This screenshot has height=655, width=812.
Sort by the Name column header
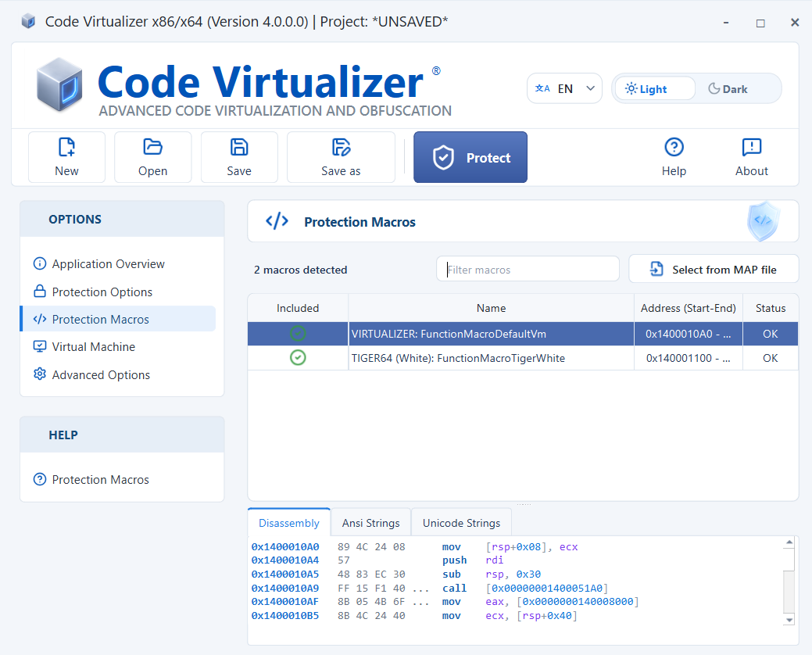click(491, 308)
